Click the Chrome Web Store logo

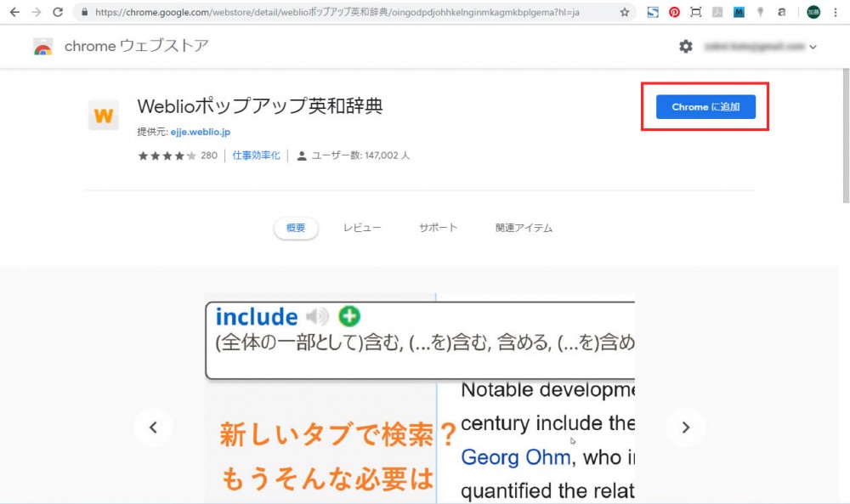click(x=42, y=47)
